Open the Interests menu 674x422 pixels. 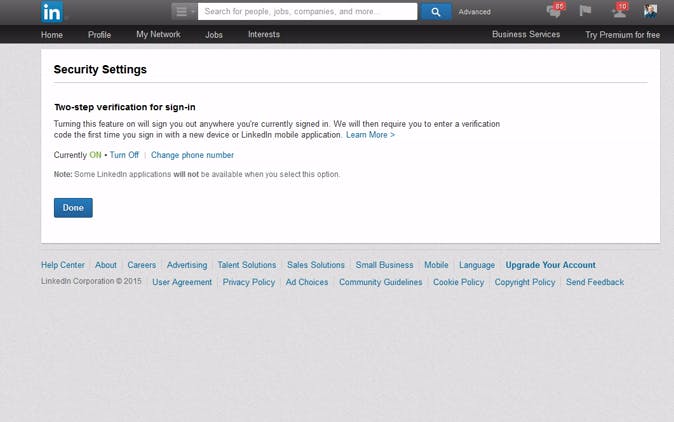click(264, 34)
